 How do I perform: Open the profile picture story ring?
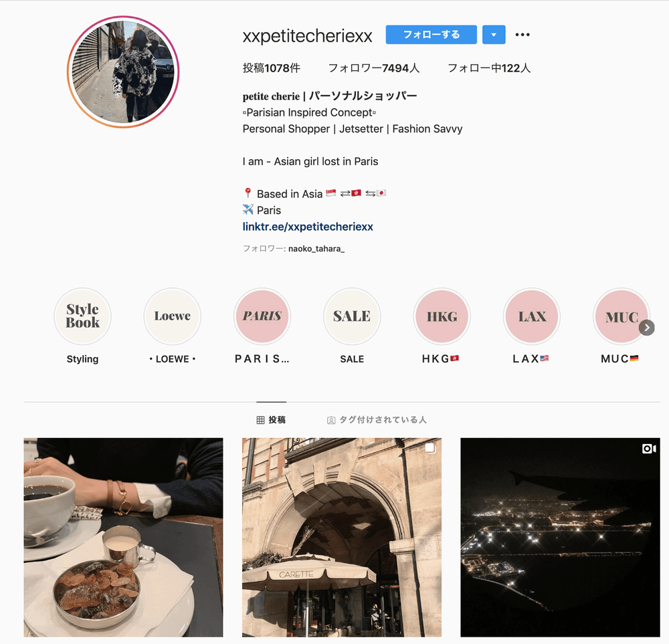coord(123,72)
